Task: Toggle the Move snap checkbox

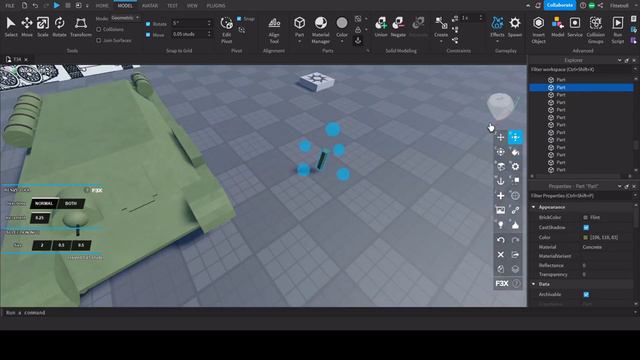Action: point(148,35)
